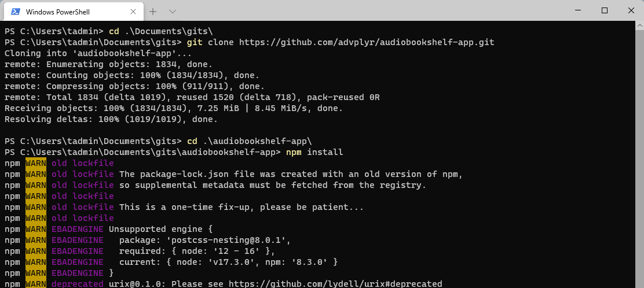Expand the new tab profile dropdown

point(173,12)
